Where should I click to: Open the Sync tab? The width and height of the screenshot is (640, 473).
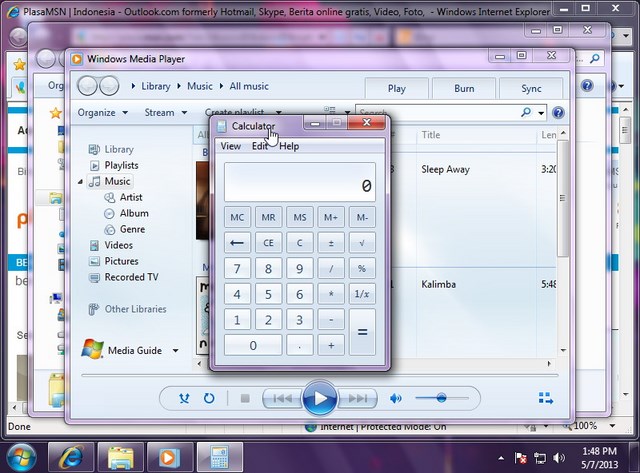pyautogui.click(x=531, y=89)
